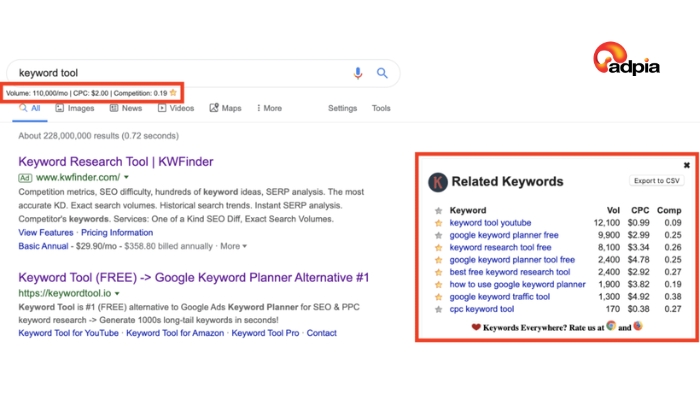Click the https://keywordtool.io URL text
Screen dimensions: 700x400
click(x=65, y=293)
